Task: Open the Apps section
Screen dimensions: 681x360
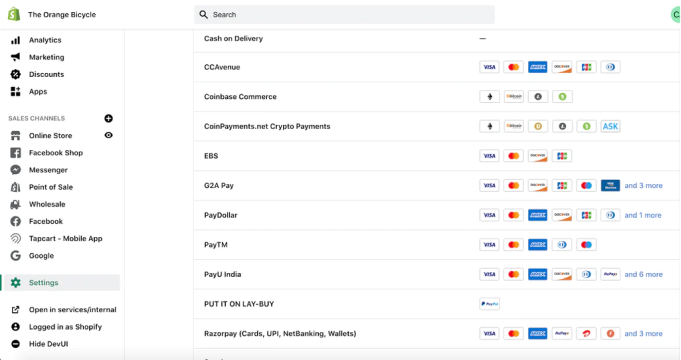Action: (x=38, y=92)
